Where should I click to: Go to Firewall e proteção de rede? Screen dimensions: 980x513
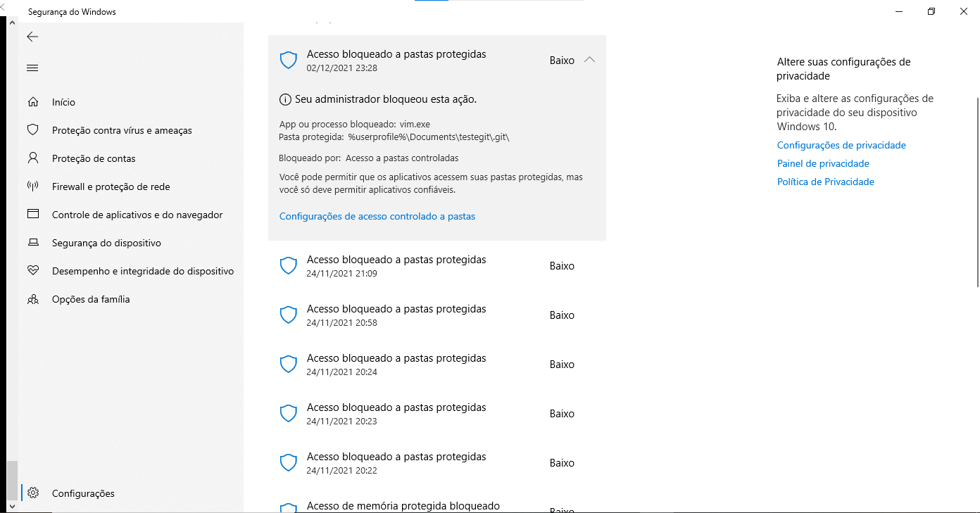[131, 186]
